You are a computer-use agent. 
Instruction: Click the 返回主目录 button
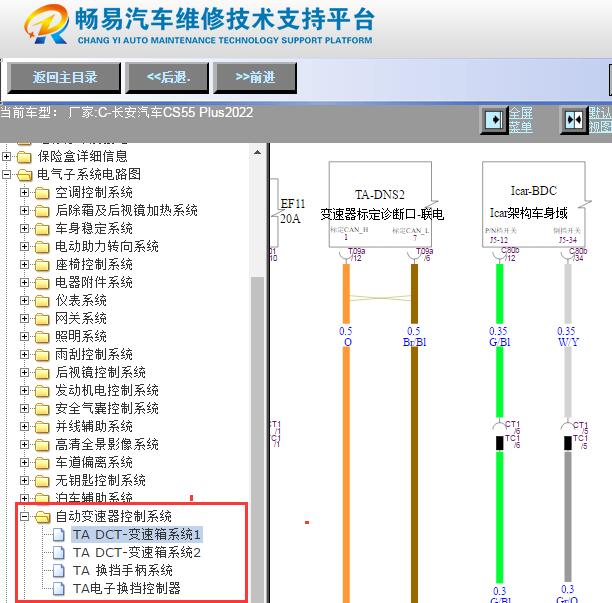[64, 78]
